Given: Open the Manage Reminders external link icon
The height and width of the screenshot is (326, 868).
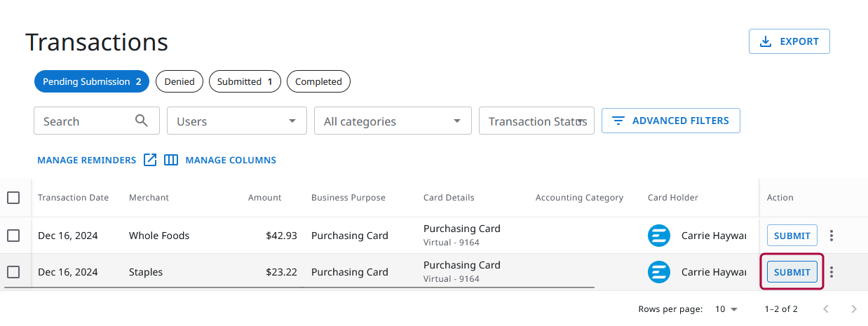Looking at the screenshot, I should pos(150,160).
